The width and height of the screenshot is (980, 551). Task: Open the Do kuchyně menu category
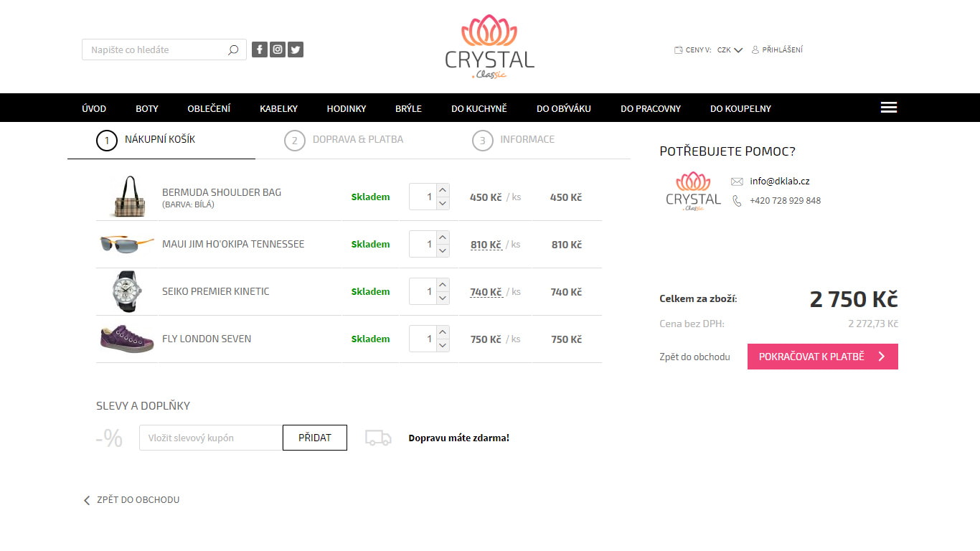[479, 108]
